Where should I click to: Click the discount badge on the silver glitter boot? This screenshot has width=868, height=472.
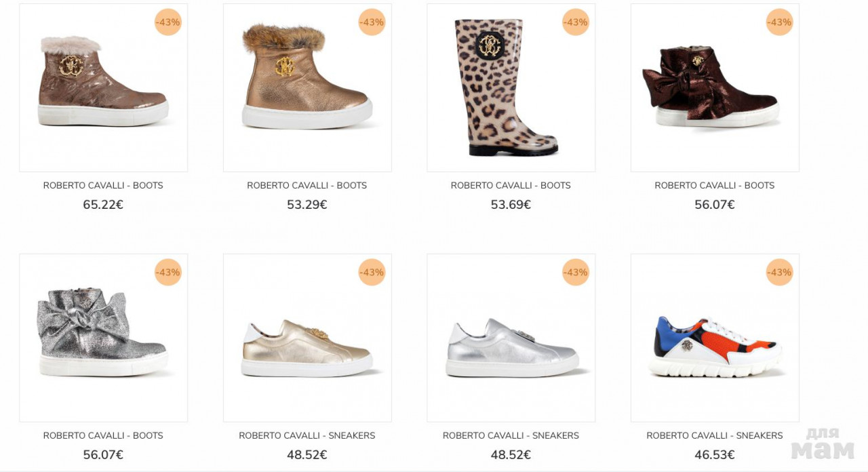(167, 273)
